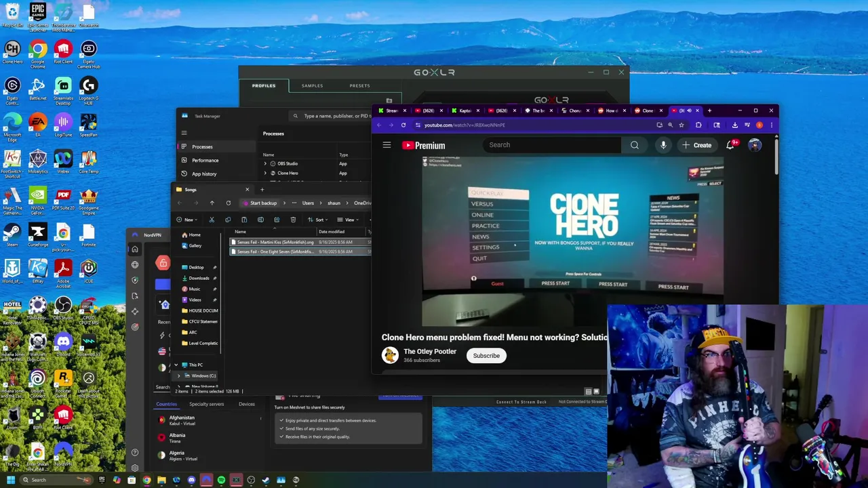Collapse This PC in Explorer tree
The image size is (868, 488).
tap(176, 365)
